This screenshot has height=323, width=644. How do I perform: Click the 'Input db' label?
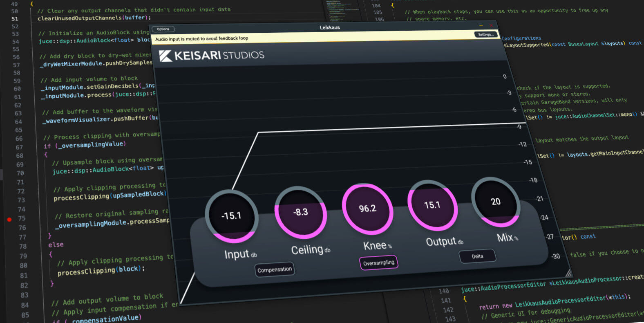tap(240, 254)
